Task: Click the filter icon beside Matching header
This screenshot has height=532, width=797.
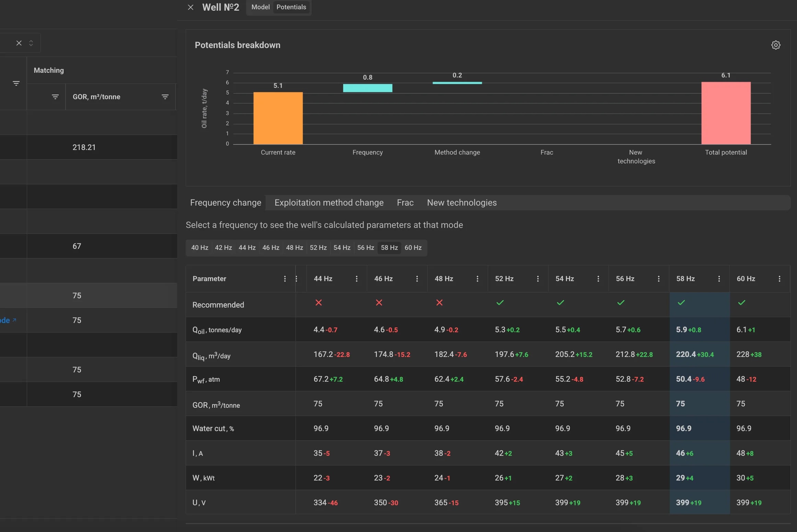Action: (16, 83)
